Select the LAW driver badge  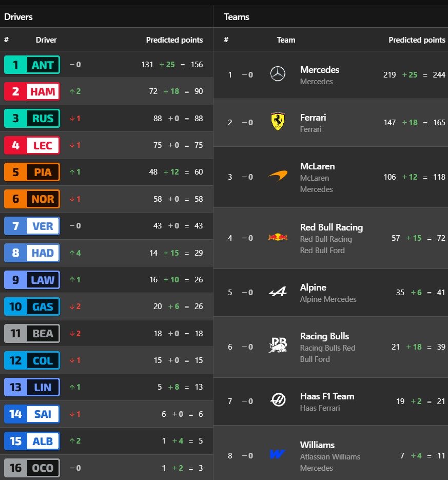tap(32, 280)
